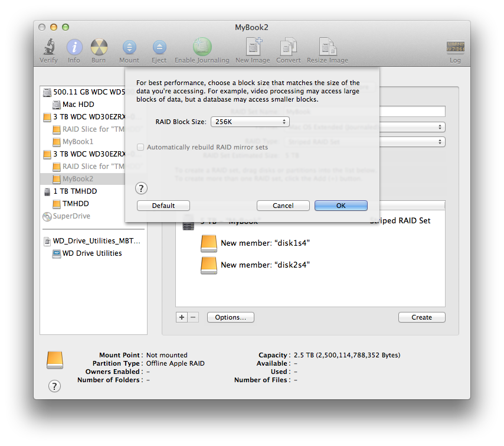Open the Log toolbar icon
Viewport: 504px width, 446px height.
pyautogui.click(x=455, y=47)
